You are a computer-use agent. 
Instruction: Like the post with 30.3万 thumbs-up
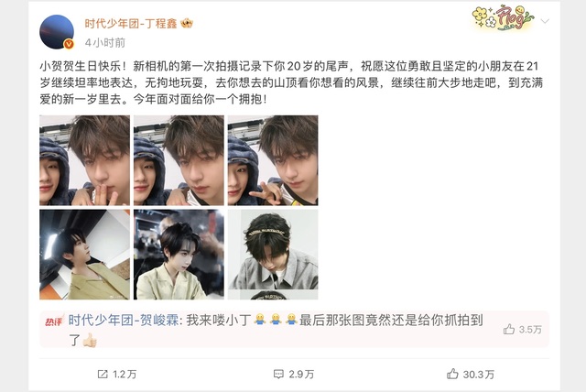[452, 374]
